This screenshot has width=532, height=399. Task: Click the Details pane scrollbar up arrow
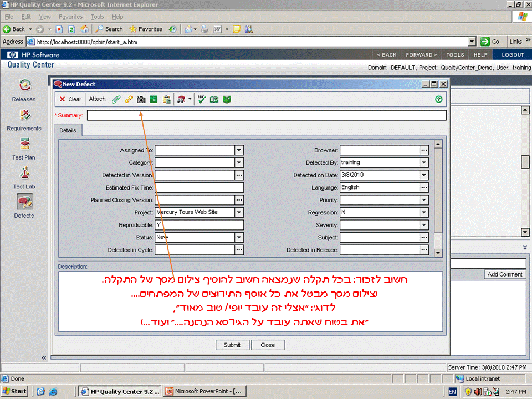point(438,144)
